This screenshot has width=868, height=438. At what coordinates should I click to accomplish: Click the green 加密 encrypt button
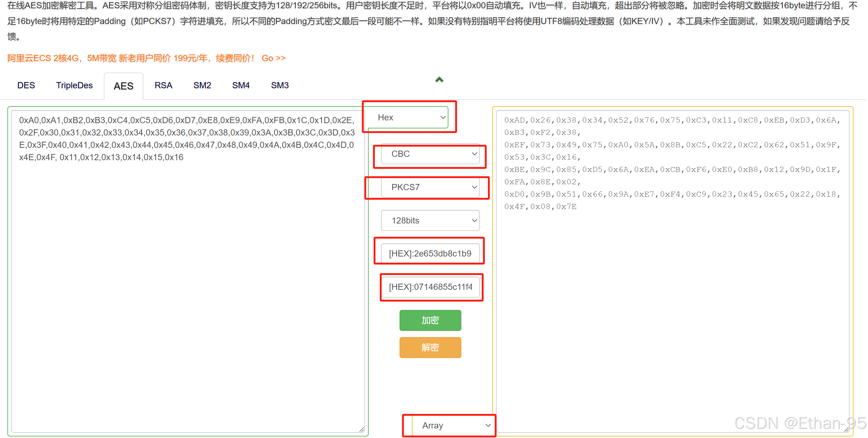[430, 320]
